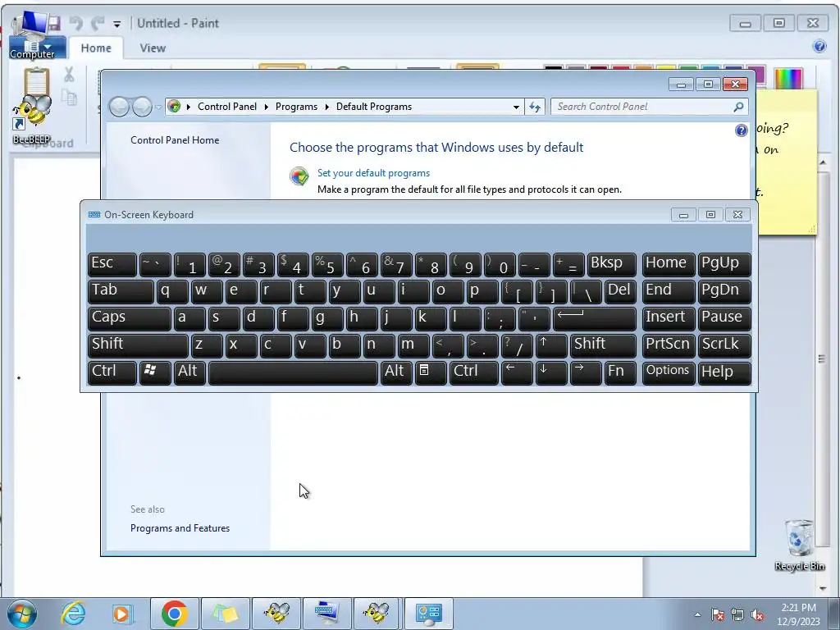Click the PrtScn key
Screen dimensions: 840x630
click(x=669, y=345)
